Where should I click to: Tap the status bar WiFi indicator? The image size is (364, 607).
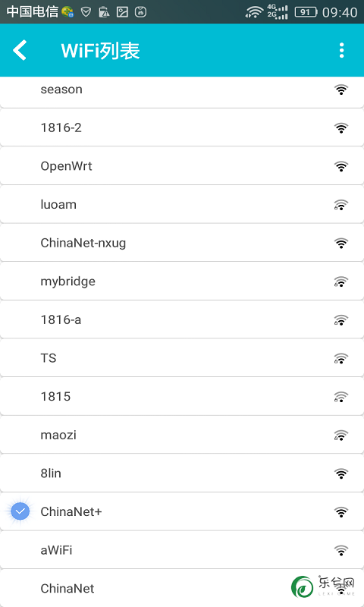pyautogui.click(x=254, y=12)
